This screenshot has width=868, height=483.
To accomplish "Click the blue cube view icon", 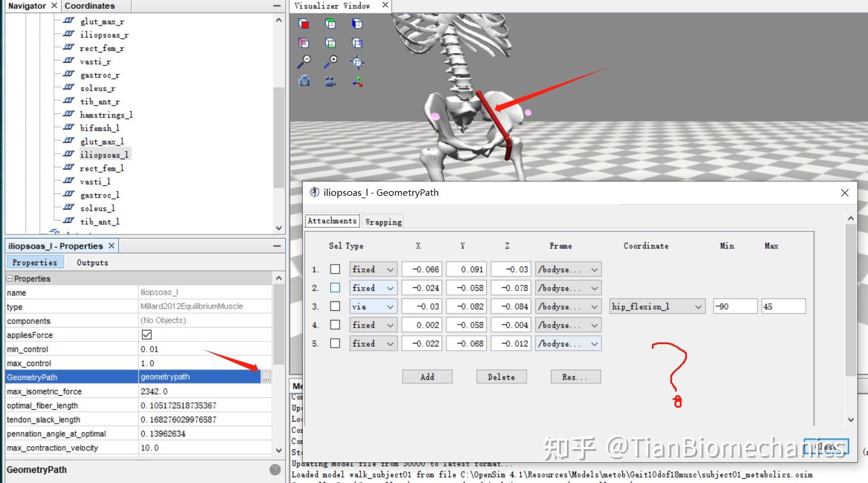I will click(x=357, y=24).
